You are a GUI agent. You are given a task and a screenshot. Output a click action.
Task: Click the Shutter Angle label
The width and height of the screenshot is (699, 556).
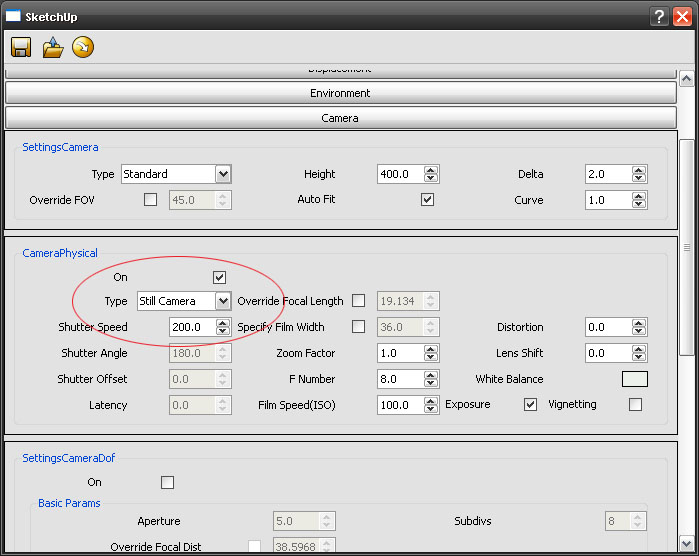[94, 353]
